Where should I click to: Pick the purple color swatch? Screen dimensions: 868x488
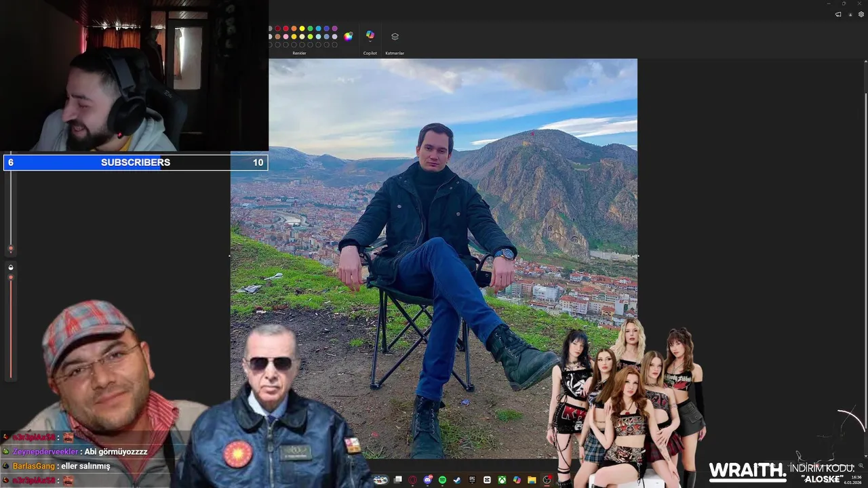pyautogui.click(x=335, y=28)
